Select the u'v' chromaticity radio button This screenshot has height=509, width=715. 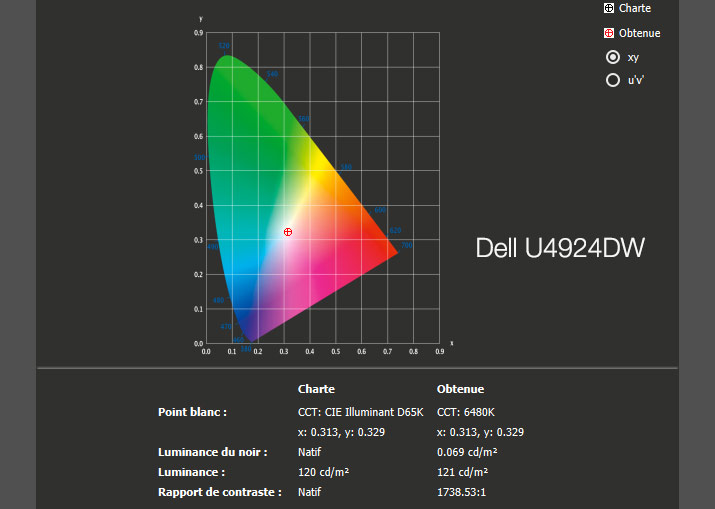(613, 80)
